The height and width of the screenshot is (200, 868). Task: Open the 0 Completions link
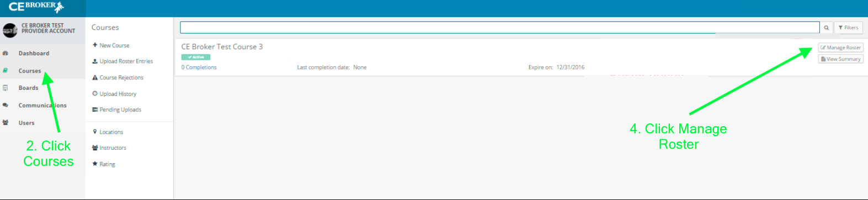tap(199, 67)
